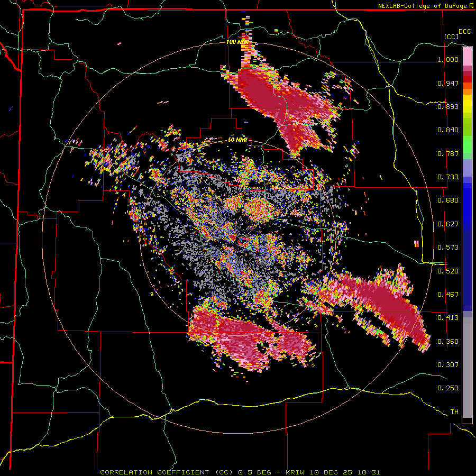
Task: Select the 0.627 legend value
Action: tap(448, 224)
